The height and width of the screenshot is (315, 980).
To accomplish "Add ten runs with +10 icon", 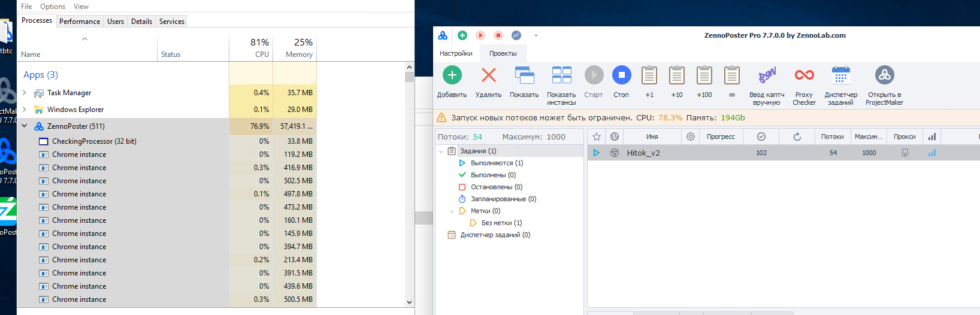I will [x=677, y=75].
